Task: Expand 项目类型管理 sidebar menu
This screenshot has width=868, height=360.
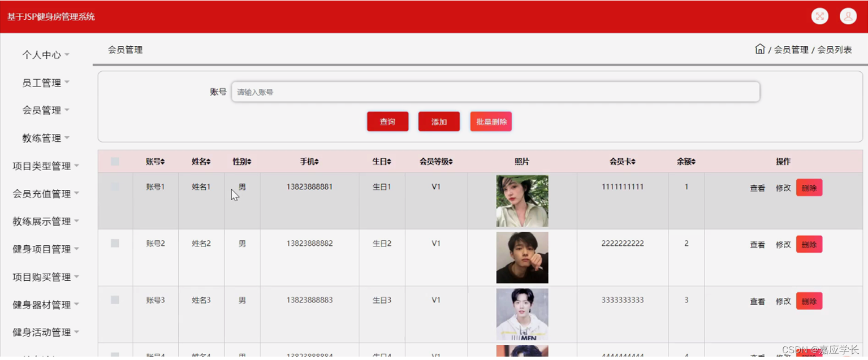Action: click(x=46, y=166)
